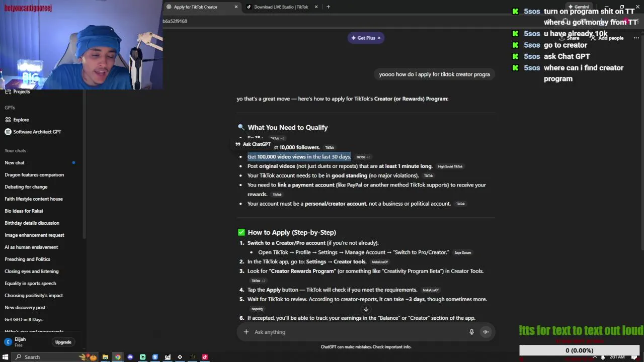Viewport: 644px width, 362px height.
Task: Click the How to Apply (Step-by-Step) heading
Action: click(292, 232)
